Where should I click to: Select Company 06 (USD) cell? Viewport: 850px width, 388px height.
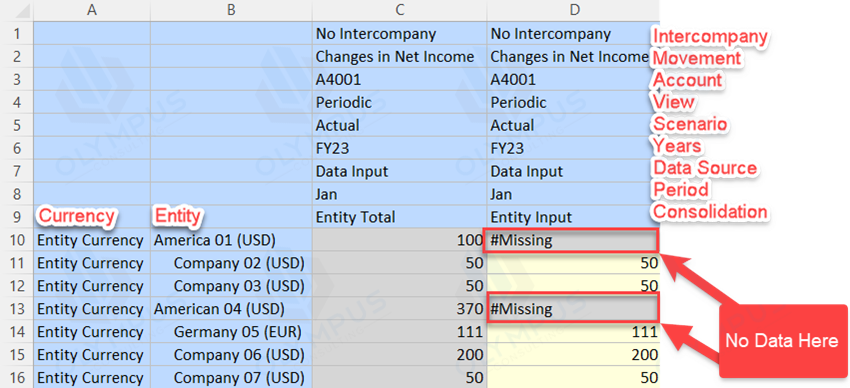pyautogui.click(x=231, y=355)
